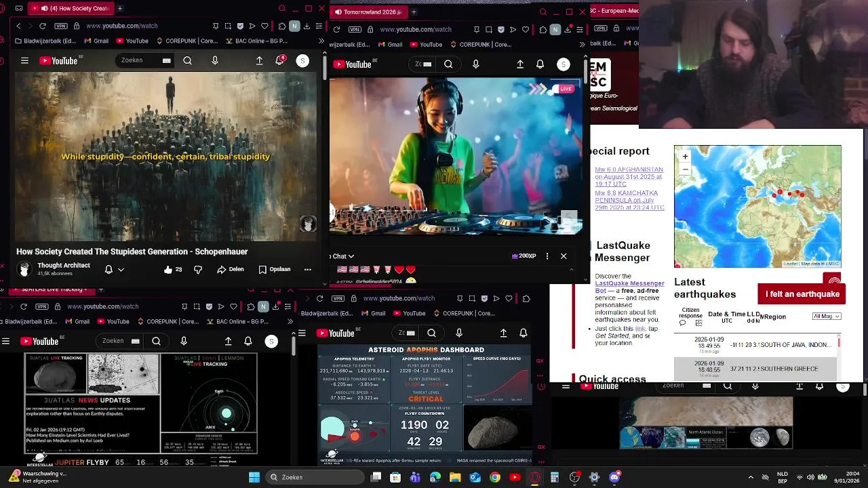Select '(4) How Society Created' browser tab
The image size is (868, 488).
coord(73,8)
